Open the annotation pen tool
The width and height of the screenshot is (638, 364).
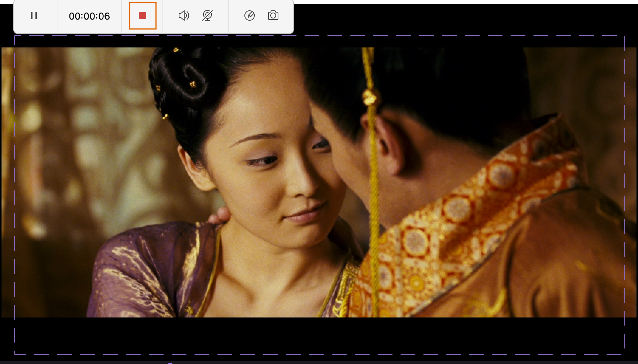click(250, 16)
